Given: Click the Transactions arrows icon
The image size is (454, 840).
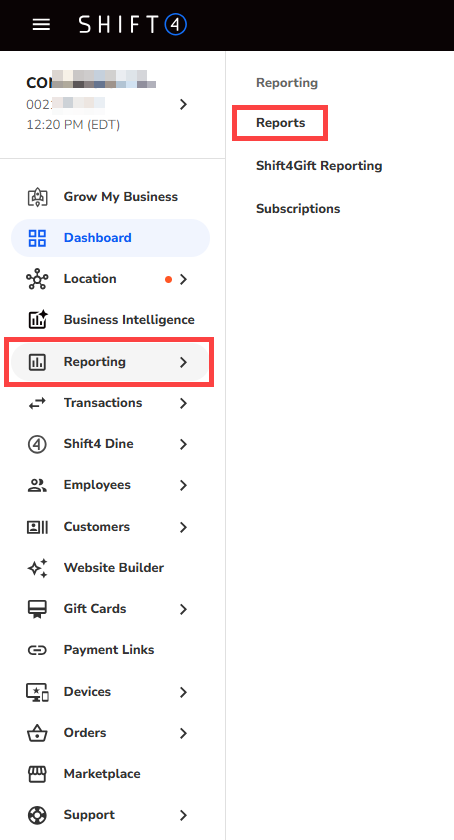Looking at the screenshot, I should (x=37, y=403).
